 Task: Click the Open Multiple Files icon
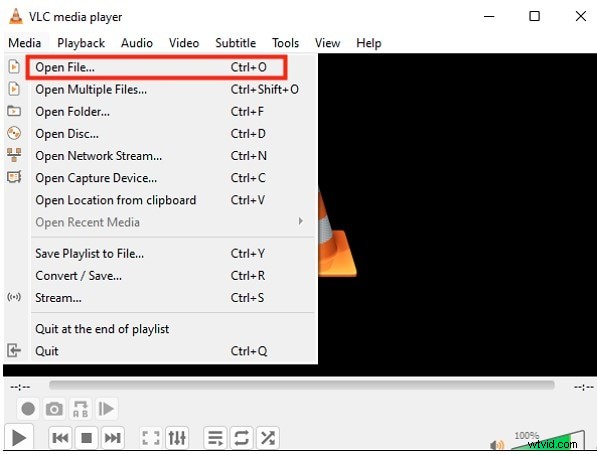tap(14, 89)
